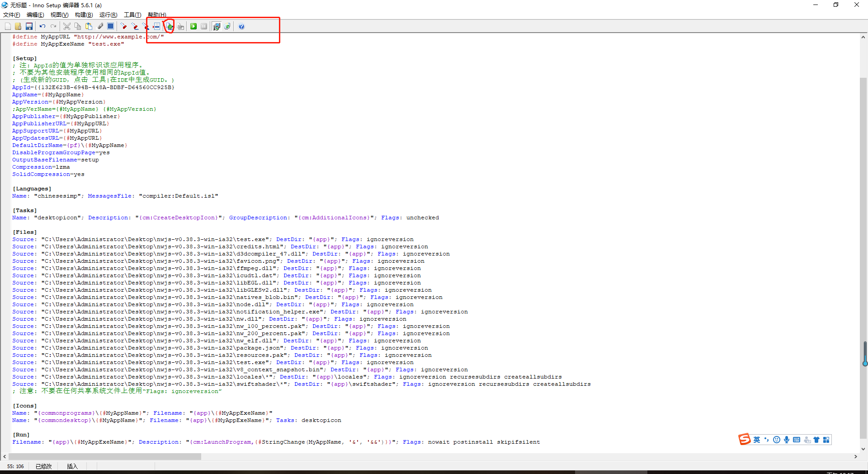868x474 pixels.
Task: Cut selection with the scissors icon
Action: pos(67,26)
